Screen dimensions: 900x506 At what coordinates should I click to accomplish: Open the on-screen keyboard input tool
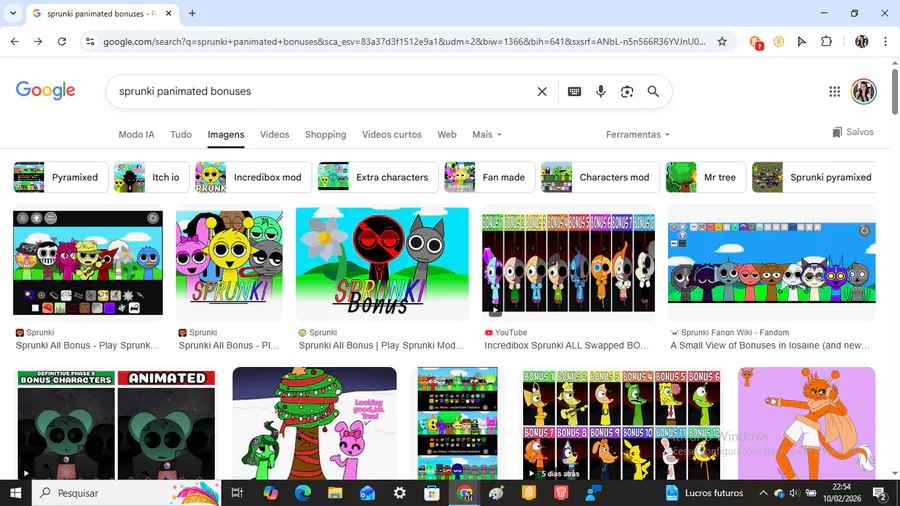point(574,91)
